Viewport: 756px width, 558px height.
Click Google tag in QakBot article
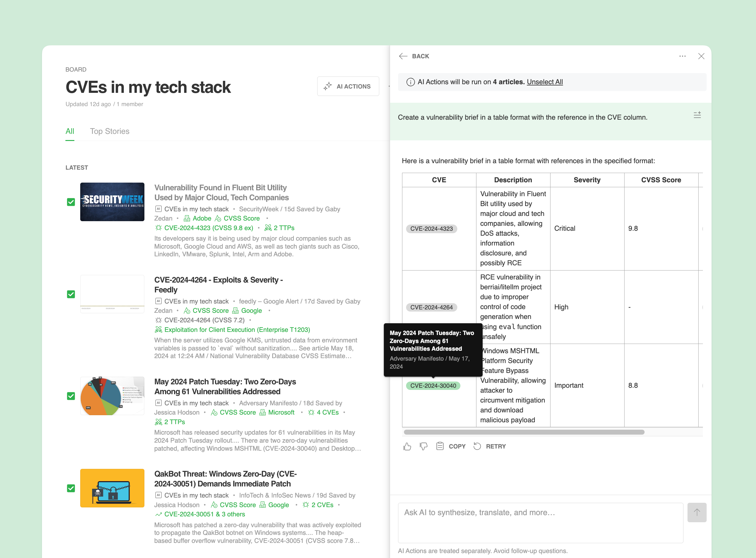click(x=274, y=505)
